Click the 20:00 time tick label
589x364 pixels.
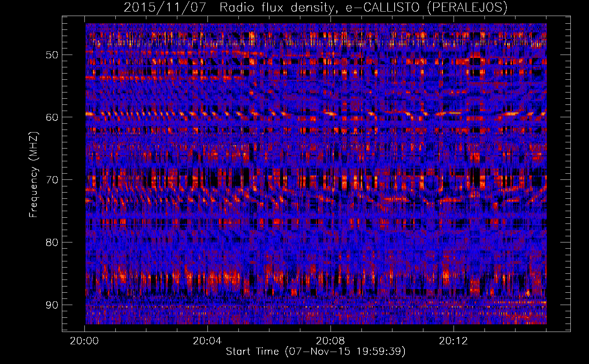click(84, 341)
